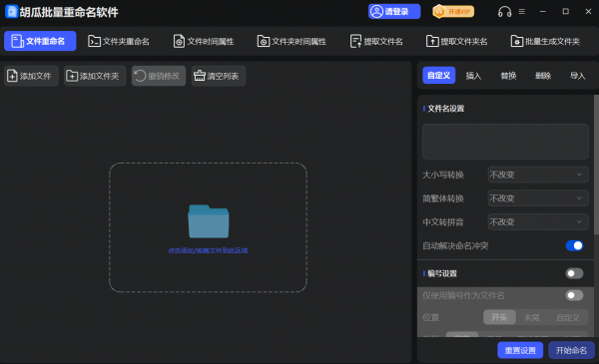
Task: Toggle 仅使用编号作为文件名 switch
Action: pyautogui.click(x=574, y=295)
